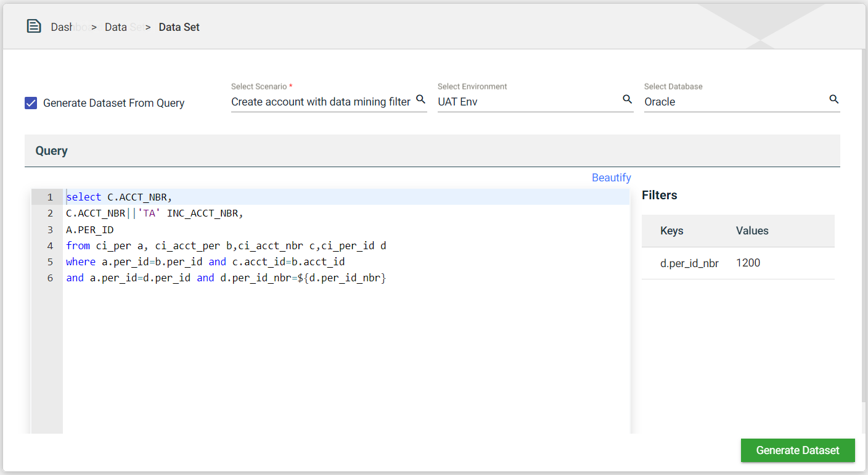Click the Beautify link
Image resolution: width=868 pixels, height=475 pixels.
611,178
